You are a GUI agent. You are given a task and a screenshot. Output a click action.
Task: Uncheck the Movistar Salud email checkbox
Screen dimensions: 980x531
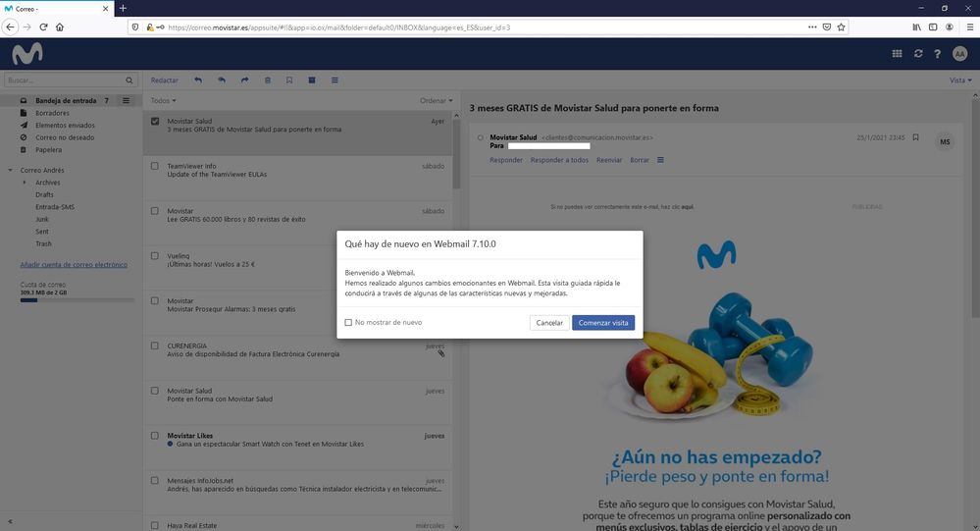coord(155,122)
